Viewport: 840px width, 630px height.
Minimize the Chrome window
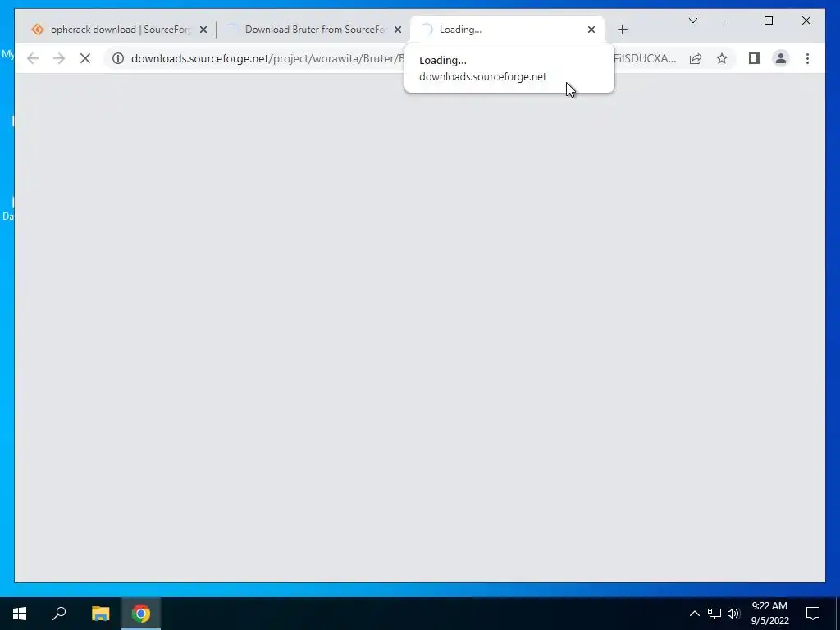(x=731, y=21)
